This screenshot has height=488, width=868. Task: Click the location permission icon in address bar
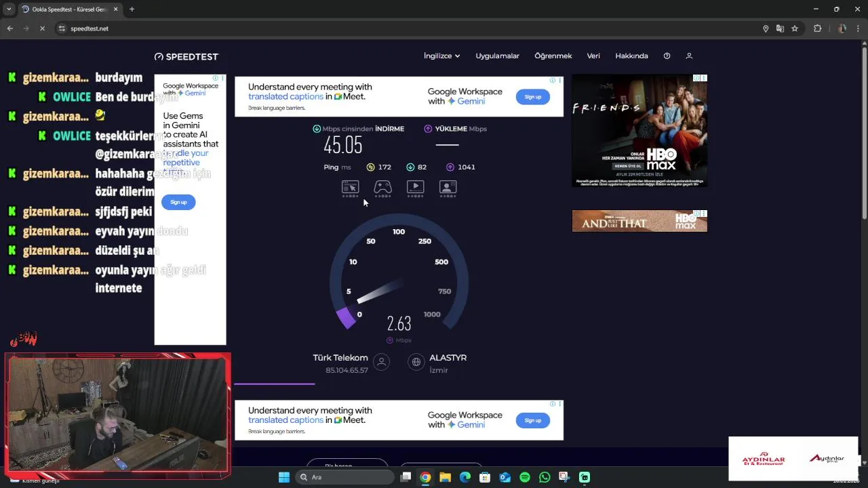(x=766, y=28)
